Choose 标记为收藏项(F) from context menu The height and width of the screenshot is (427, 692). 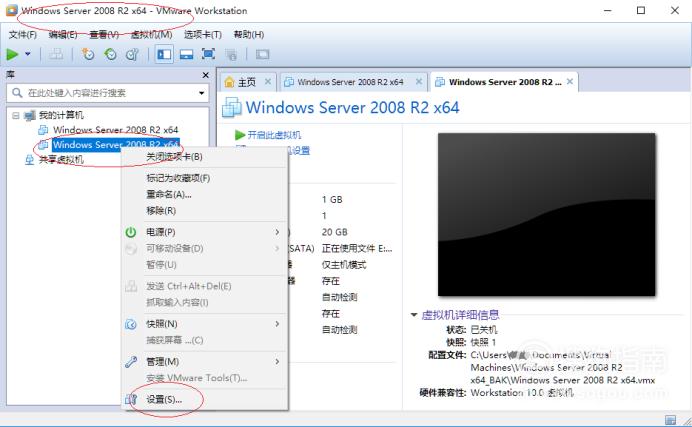[205, 178]
